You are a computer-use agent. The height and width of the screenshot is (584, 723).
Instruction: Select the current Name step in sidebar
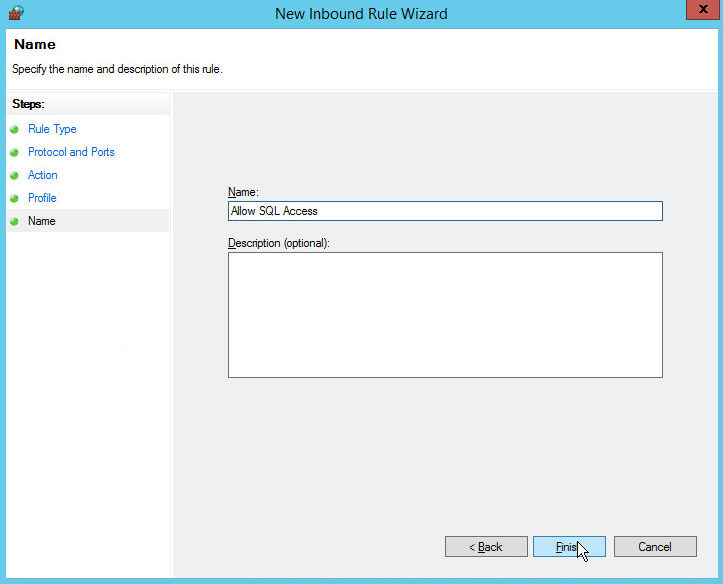(42, 221)
